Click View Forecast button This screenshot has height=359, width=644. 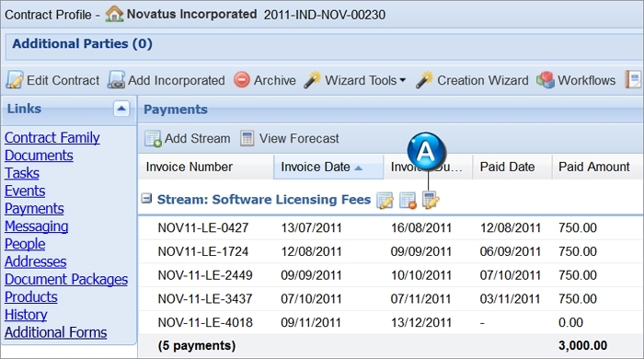(x=290, y=138)
